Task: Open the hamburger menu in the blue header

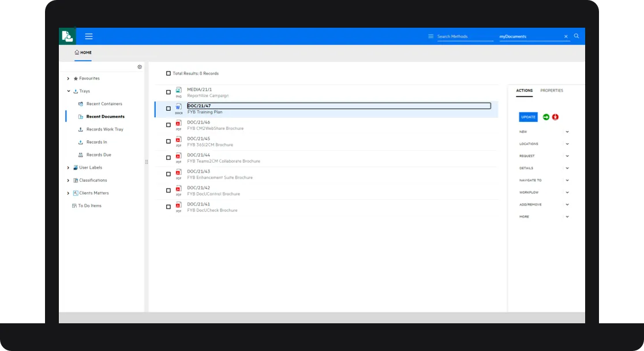Action: point(89,36)
